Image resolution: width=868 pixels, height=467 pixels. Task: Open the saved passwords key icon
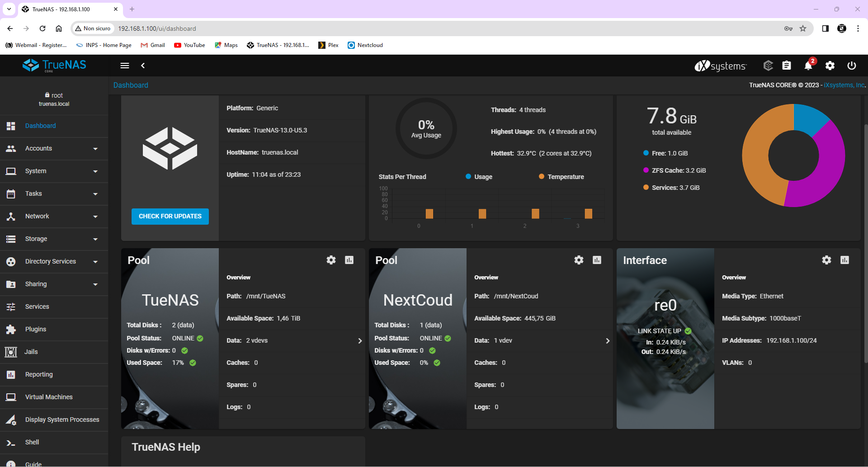point(788,28)
